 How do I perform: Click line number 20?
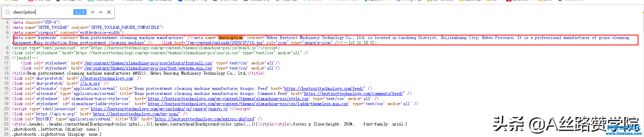point(6,109)
